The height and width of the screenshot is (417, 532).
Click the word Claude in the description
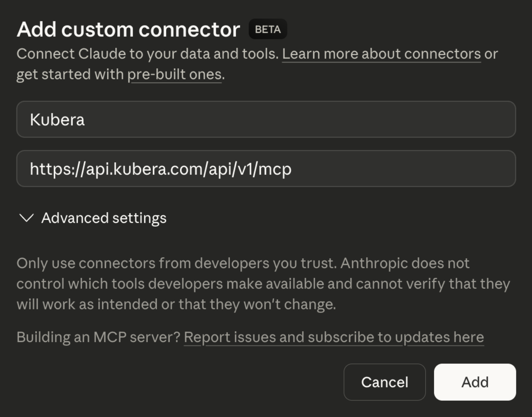coord(102,54)
